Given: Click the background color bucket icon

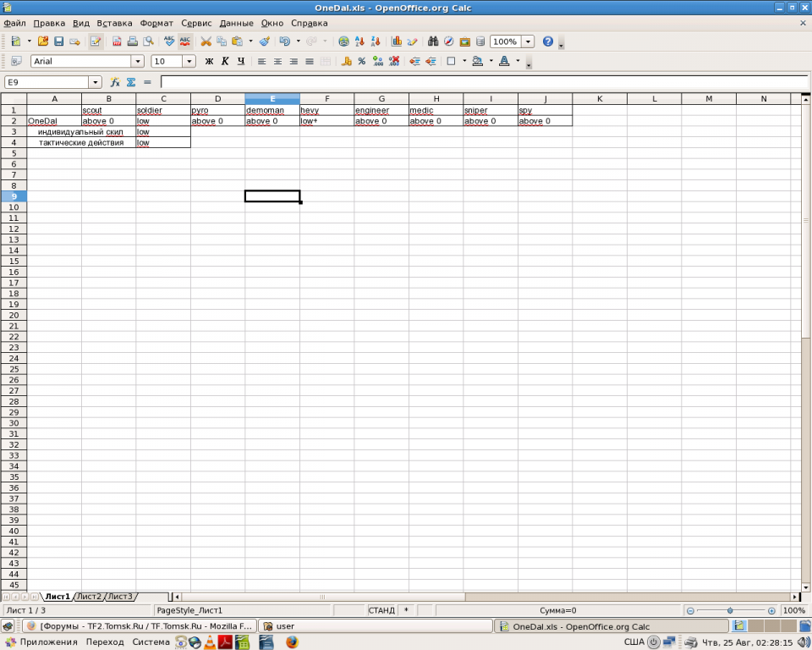Looking at the screenshot, I should [477, 61].
